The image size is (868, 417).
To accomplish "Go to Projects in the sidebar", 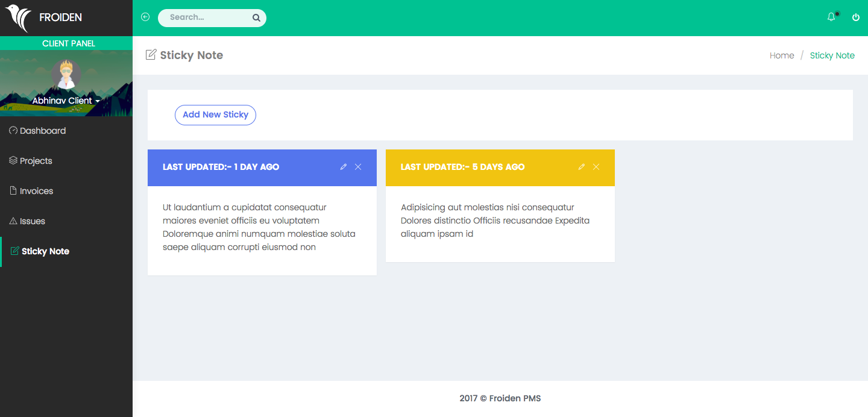I will (x=36, y=161).
